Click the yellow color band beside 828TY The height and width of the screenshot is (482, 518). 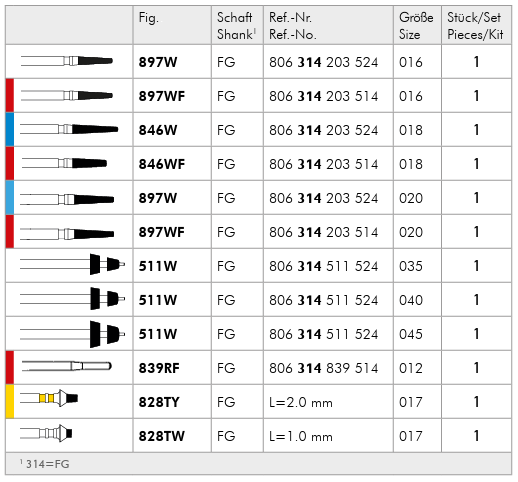coord(10,401)
